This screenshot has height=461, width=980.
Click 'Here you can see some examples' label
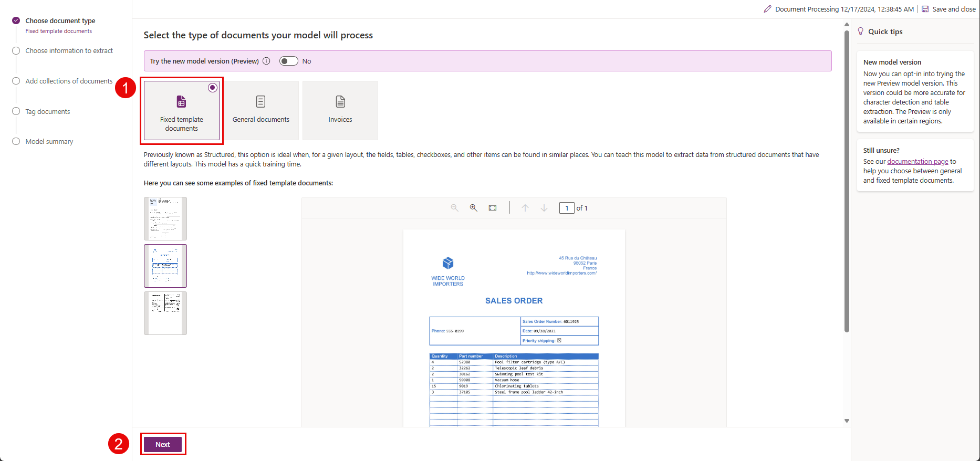click(238, 183)
